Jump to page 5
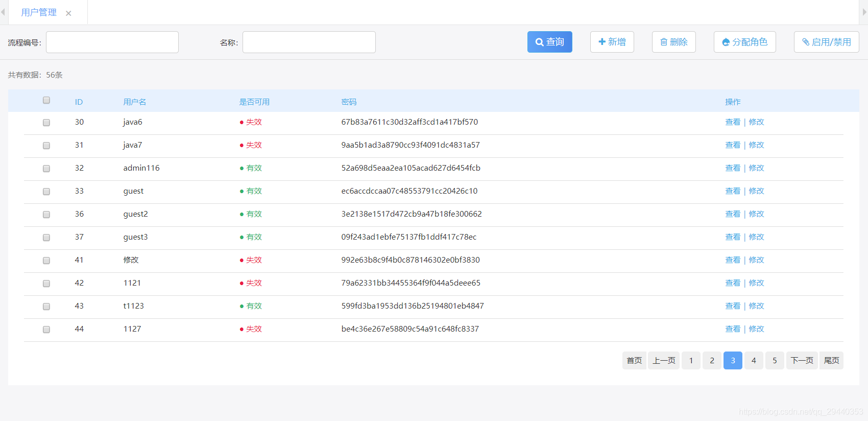The width and height of the screenshot is (868, 421). (775, 360)
